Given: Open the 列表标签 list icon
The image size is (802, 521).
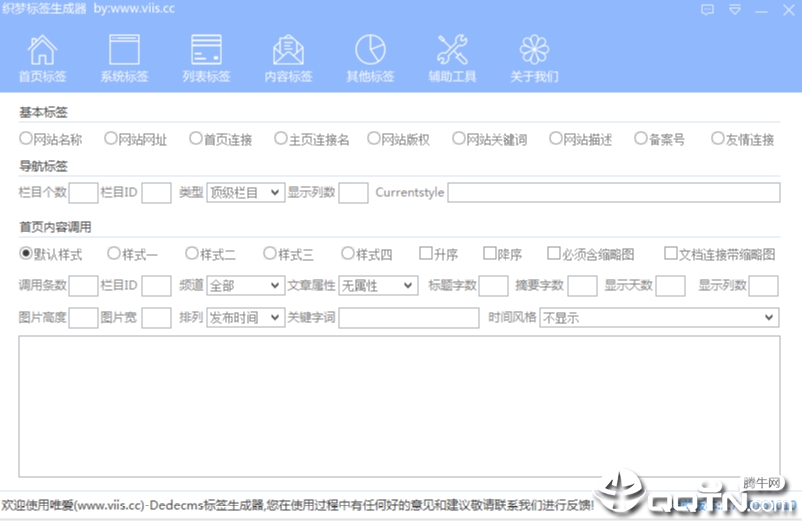Looking at the screenshot, I should [x=206, y=50].
